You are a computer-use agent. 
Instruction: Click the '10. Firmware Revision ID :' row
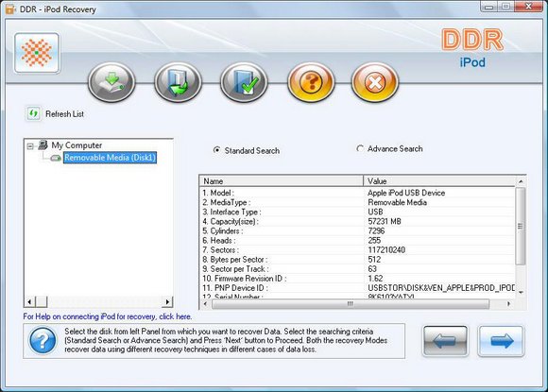(x=244, y=279)
